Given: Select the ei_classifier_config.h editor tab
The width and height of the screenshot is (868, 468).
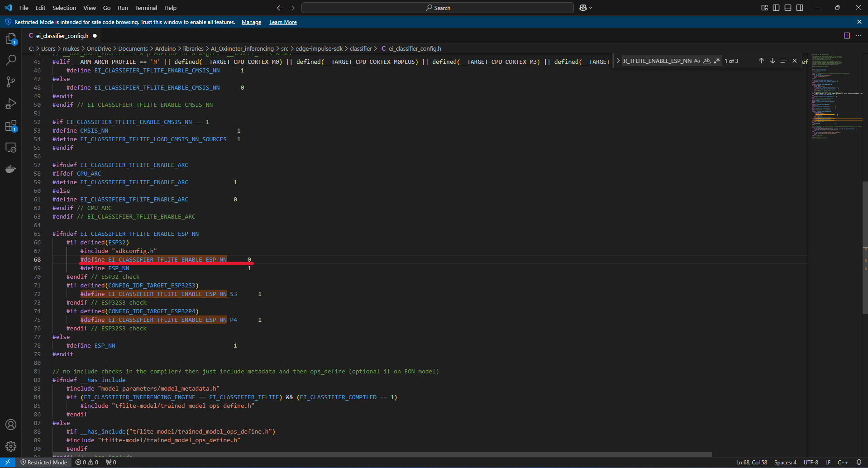Looking at the screenshot, I should coord(62,36).
